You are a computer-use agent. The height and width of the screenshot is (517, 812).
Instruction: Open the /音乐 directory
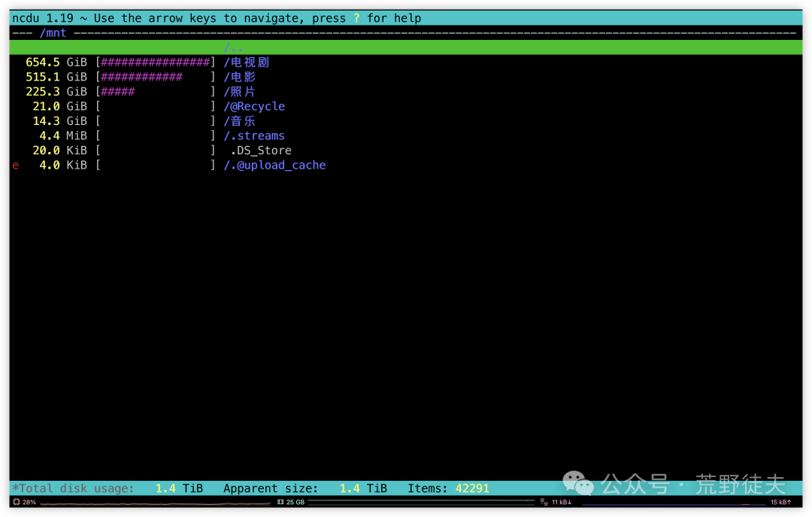point(239,121)
